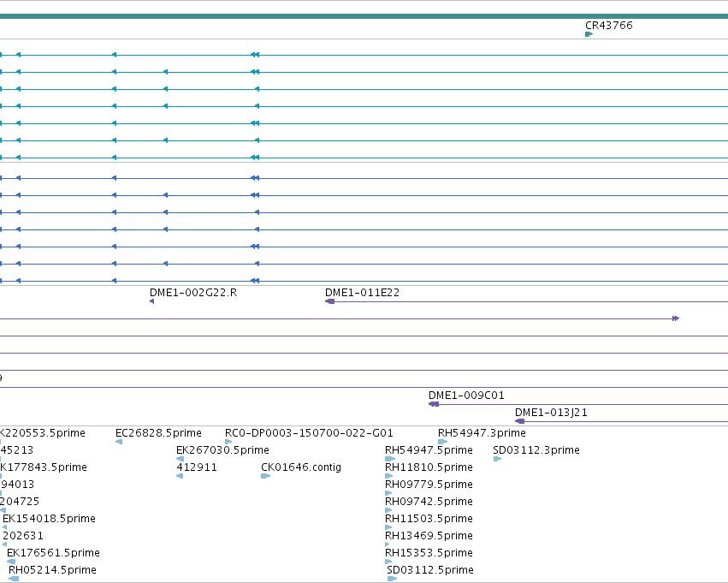728x583 pixels.
Task: Select the SD03112.5prime EST glyph
Action: (x=393, y=579)
